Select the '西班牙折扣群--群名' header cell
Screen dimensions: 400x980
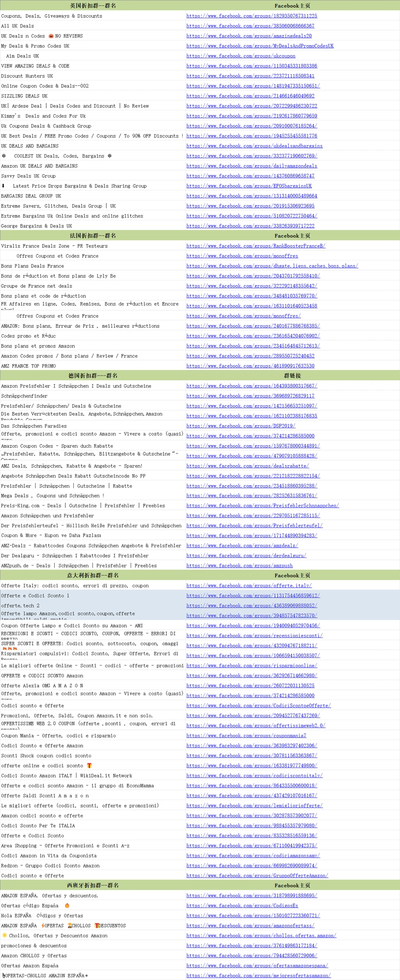pyautogui.click(x=93, y=885)
